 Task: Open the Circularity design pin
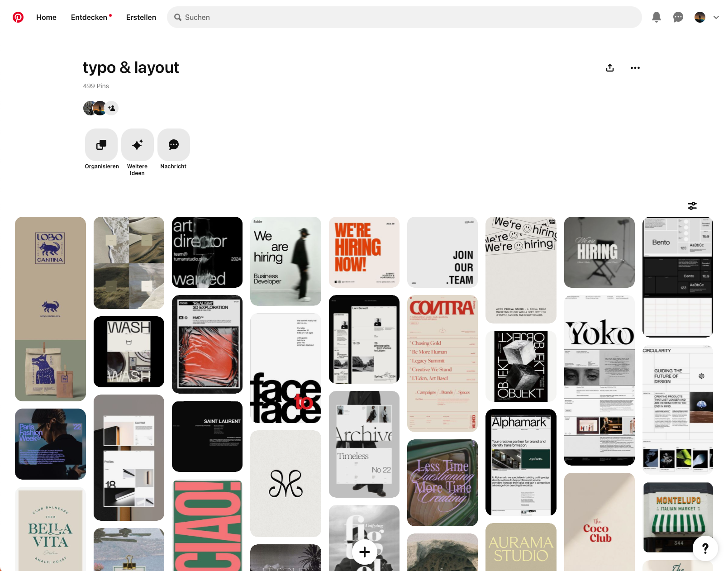point(678,410)
